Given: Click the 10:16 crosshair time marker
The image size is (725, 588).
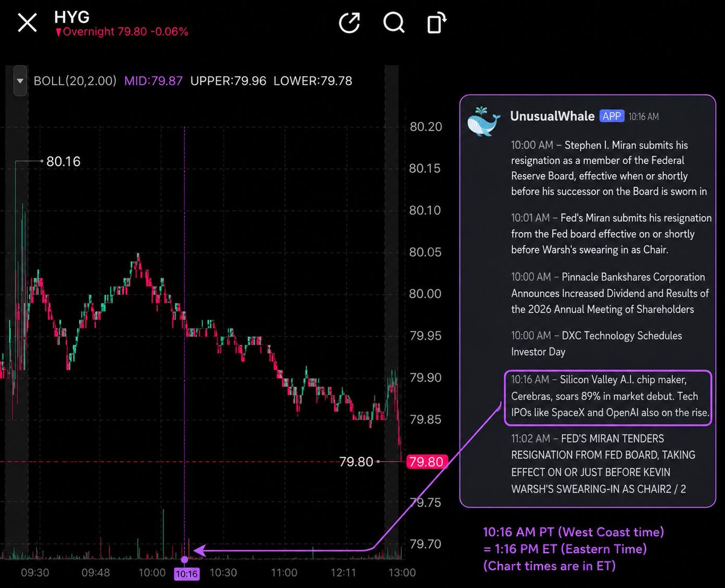Looking at the screenshot, I should point(186,573).
